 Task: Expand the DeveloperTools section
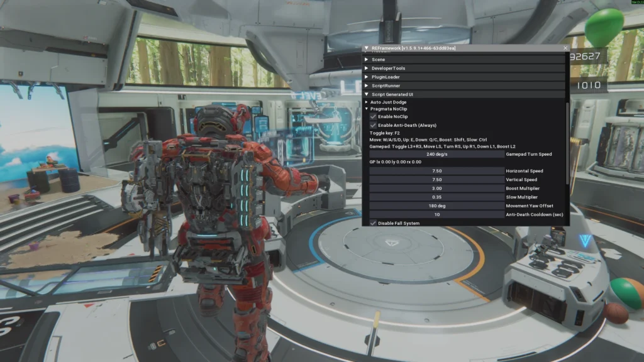tap(464, 68)
